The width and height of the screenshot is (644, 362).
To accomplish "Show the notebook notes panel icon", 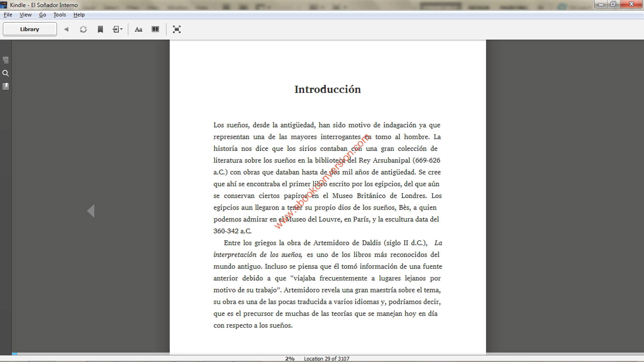I will click(6, 86).
